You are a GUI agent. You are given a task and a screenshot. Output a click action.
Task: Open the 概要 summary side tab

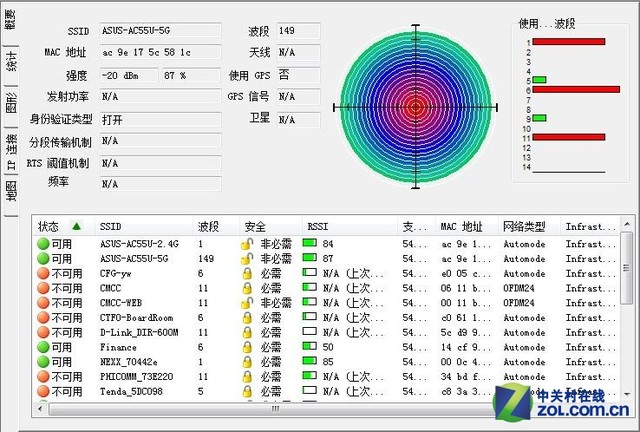[x=10, y=20]
